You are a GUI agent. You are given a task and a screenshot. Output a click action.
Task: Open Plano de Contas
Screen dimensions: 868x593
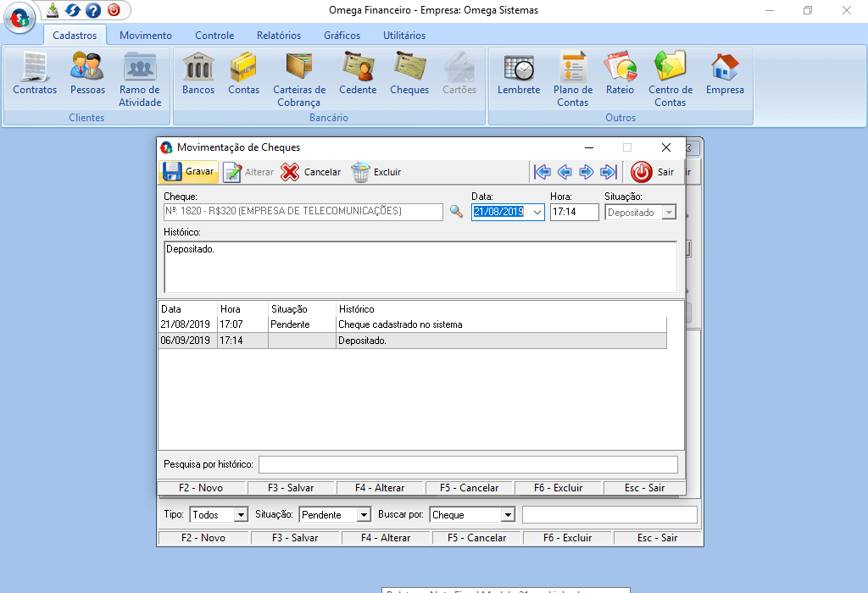[573, 78]
